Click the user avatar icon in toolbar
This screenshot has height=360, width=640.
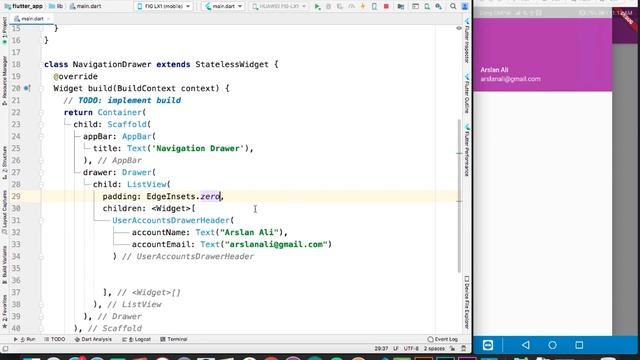[x=465, y=7]
